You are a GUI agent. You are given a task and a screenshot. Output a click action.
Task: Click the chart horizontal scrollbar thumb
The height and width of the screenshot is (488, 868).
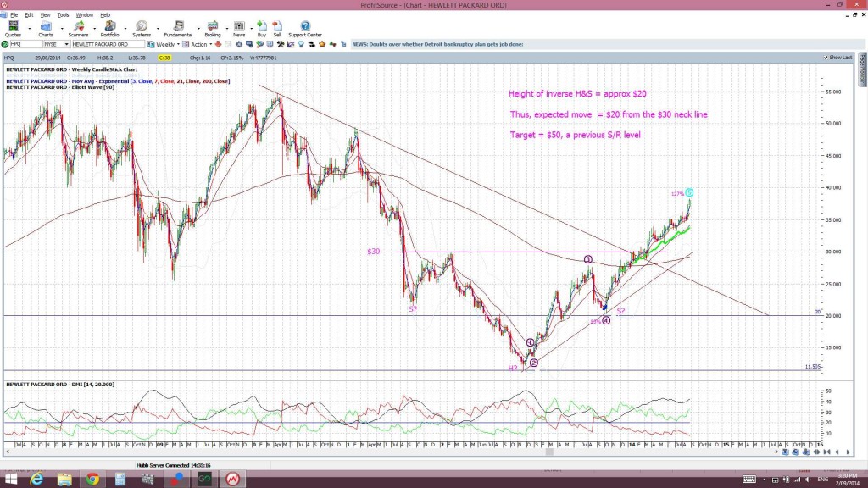click(549, 452)
